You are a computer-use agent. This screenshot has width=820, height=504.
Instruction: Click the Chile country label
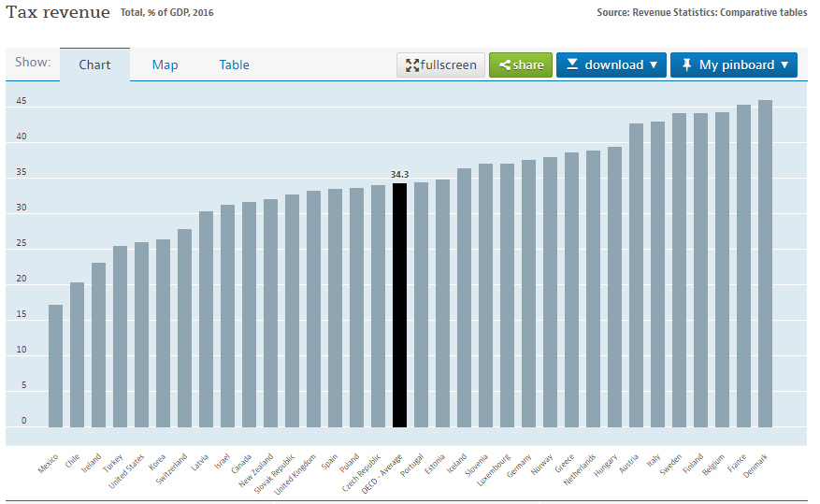[x=73, y=463]
